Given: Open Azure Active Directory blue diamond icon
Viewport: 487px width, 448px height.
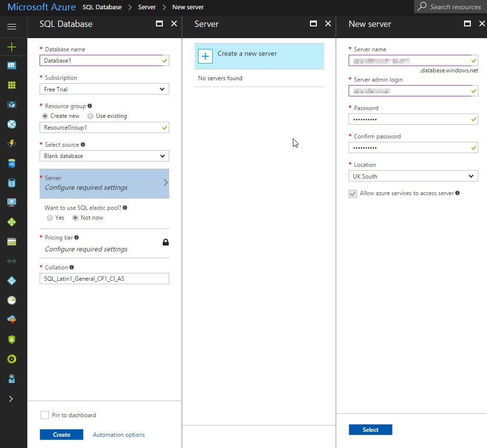Looking at the screenshot, I should pyautogui.click(x=12, y=281).
